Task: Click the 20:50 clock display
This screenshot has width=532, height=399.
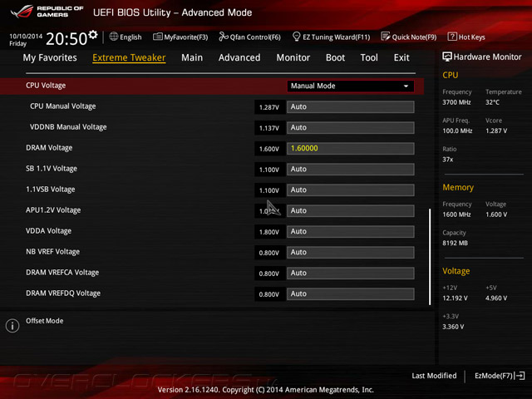Action: 66,39
